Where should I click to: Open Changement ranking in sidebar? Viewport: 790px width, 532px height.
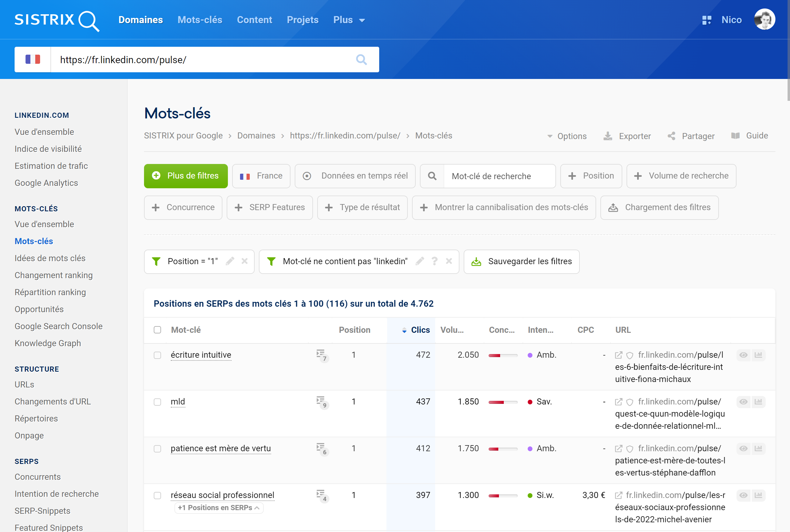click(54, 275)
